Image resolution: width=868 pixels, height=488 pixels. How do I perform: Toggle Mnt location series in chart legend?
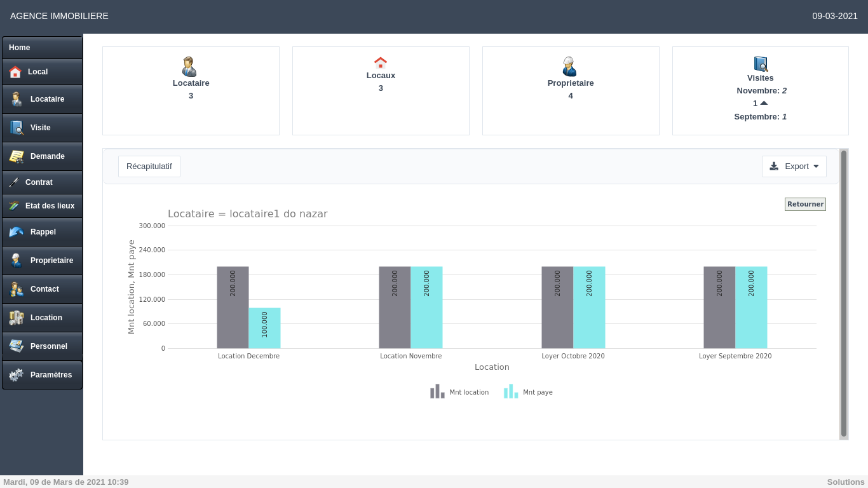click(459, 392)
